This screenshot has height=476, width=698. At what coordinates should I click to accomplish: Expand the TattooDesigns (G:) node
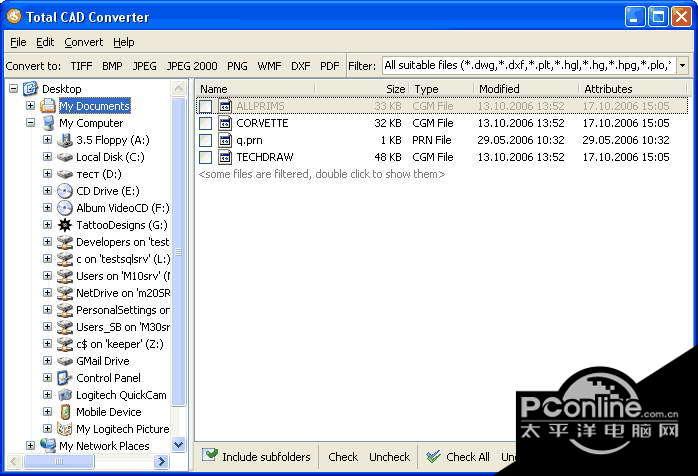tap(47, 224)
